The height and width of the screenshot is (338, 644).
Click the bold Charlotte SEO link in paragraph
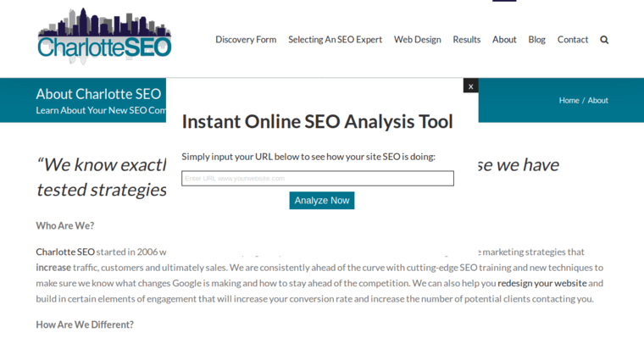65,252
